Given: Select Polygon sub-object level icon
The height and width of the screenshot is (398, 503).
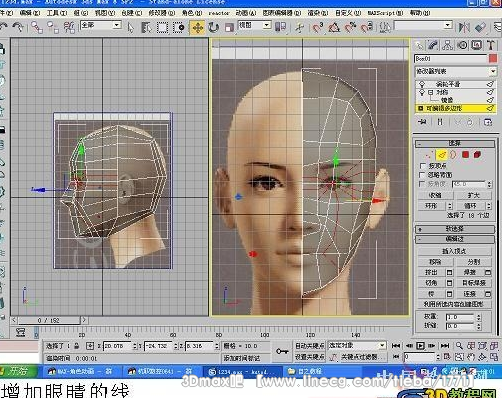Looking at the screenshot, I should [x=465, y=154].
